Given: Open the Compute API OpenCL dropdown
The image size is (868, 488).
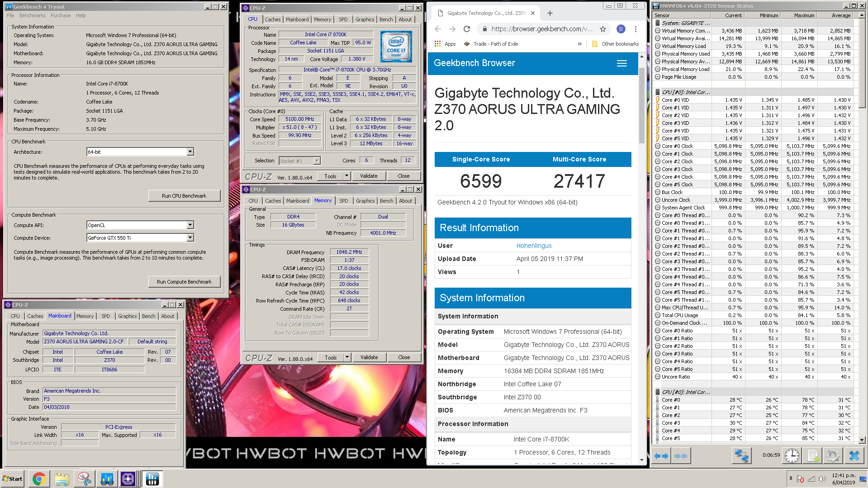Looking at the screenshot, I should (x=190, y=225).
